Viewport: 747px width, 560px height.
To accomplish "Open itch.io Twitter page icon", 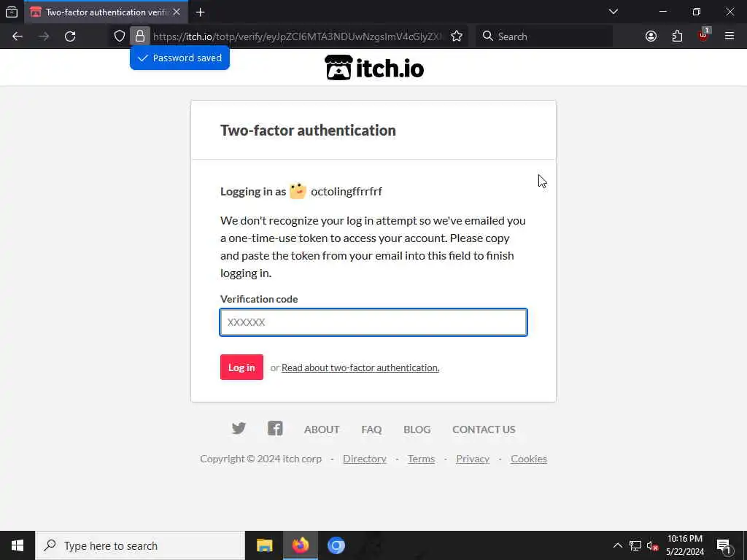I will [239, 429].
